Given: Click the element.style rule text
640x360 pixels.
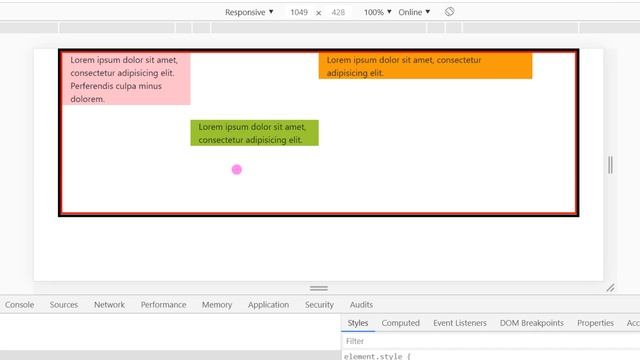Looking at the screenshot, I should [x=377, y=356].
